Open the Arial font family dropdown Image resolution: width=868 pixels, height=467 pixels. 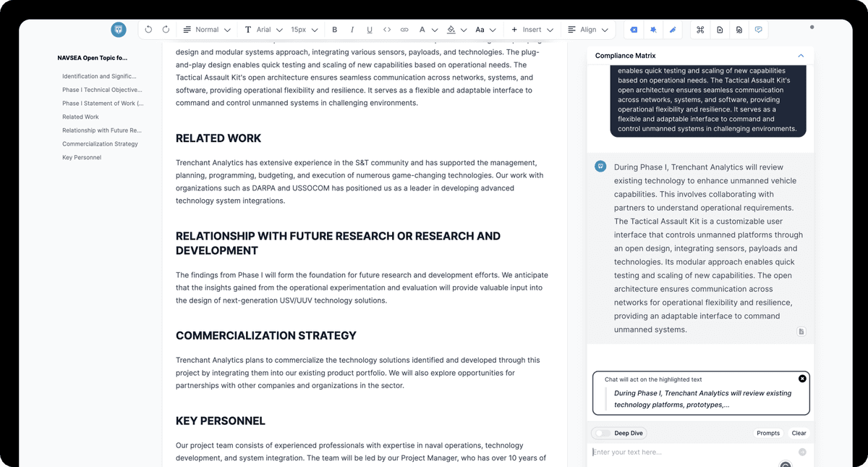tap(263, 30)
